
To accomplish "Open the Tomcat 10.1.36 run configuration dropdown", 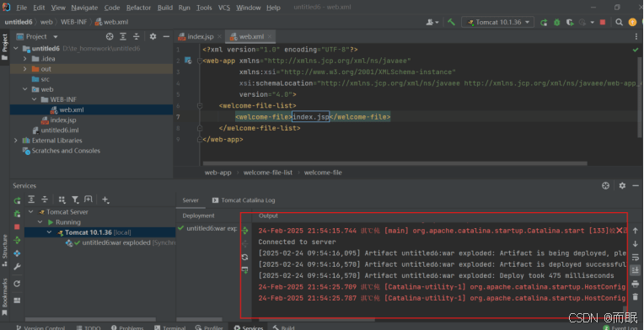I will coord(498,22).
